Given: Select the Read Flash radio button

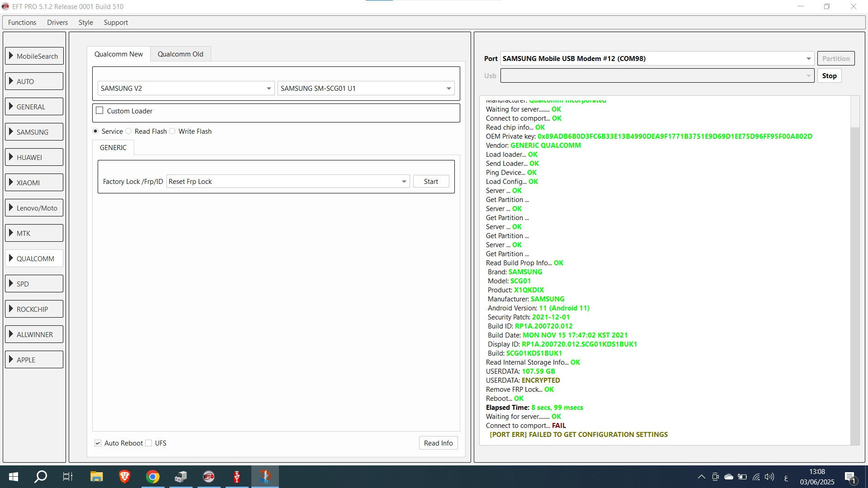Looking at the screenshot, I should point(128,131).
